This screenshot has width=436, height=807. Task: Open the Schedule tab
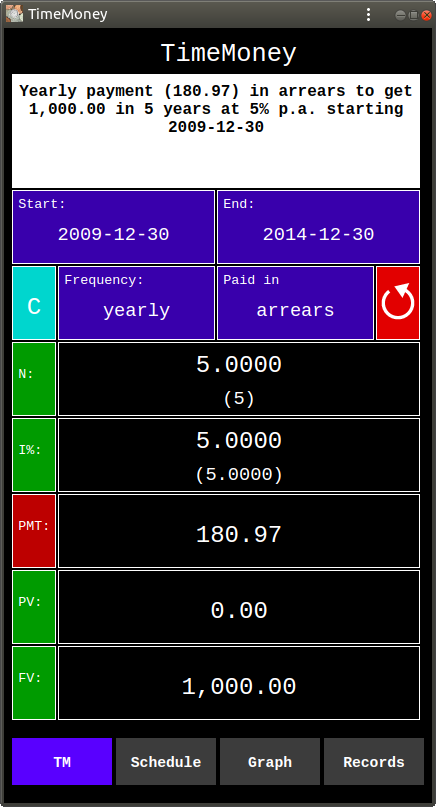click(x=166, y=762)
